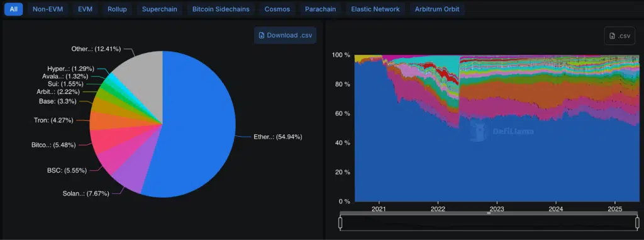Image resolution: width=644 pixels, height=240 pixels.
Task: Click the blue Ethereum pie slice
Action: 197,123
